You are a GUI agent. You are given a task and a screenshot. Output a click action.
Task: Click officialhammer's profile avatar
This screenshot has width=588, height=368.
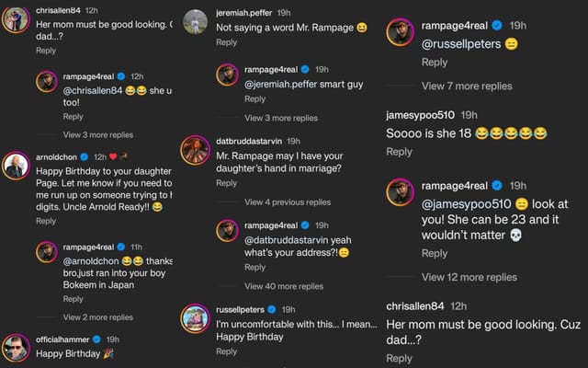pos(15,347)
